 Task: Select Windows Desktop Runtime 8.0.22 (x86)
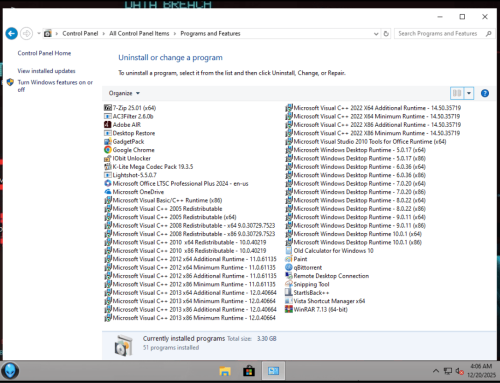(x=356, y=208)
